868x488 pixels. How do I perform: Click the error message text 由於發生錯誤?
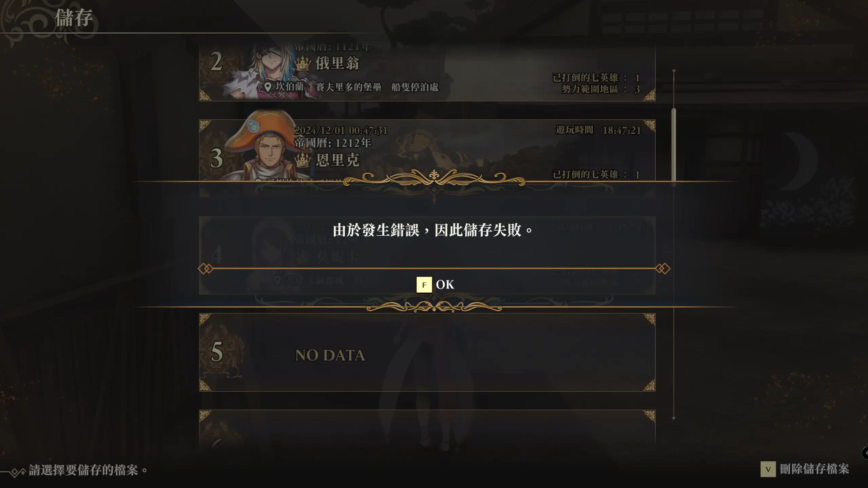377,230
